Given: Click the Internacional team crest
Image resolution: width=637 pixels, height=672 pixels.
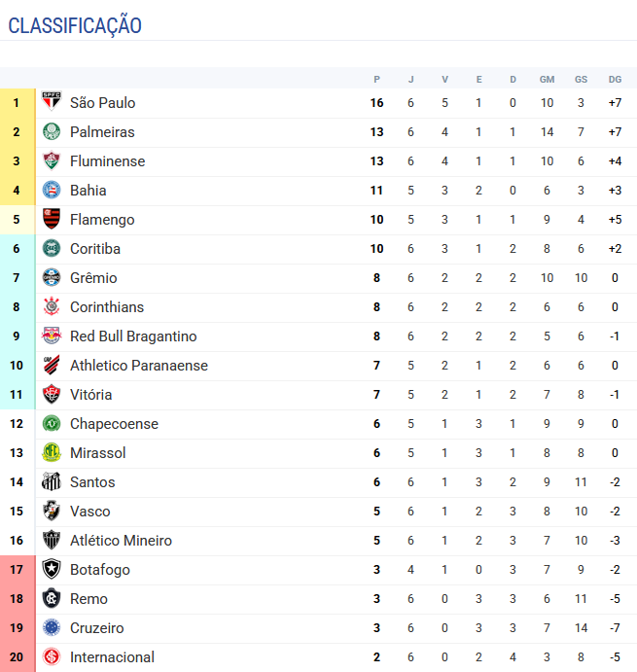Looking at the screenshot, I should pyautogui.click(x=52, y=657).
